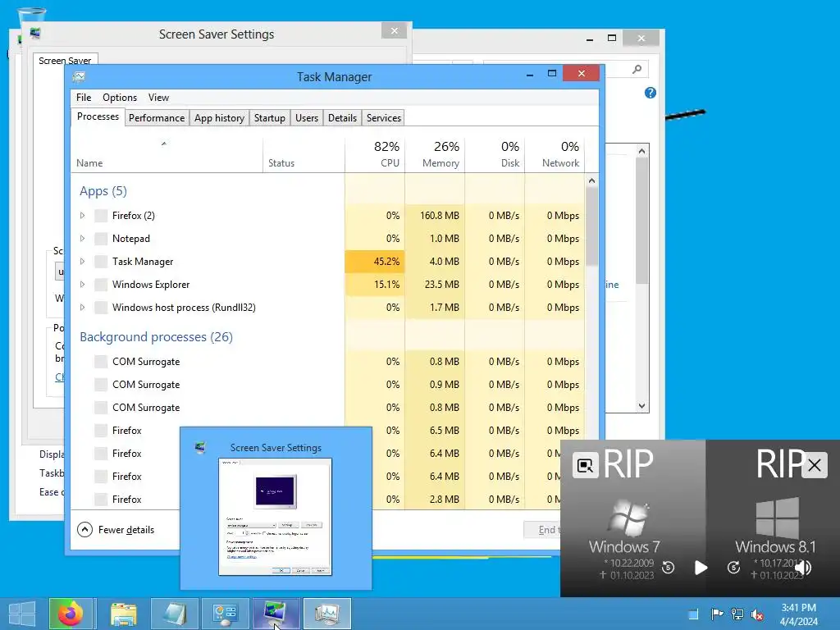Select the Background processes (26) heading

(157, 337)
